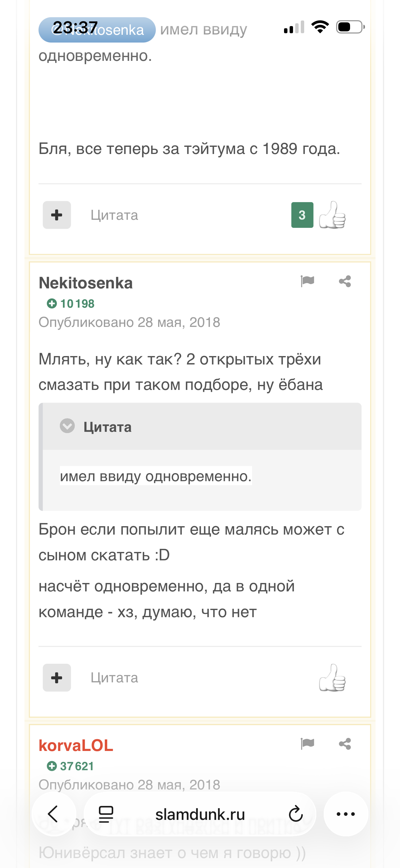Viewport: 400px width, 868px height.
Task: Open Nekitosenka's reputation score 10 198
Action: click(71, 304)
